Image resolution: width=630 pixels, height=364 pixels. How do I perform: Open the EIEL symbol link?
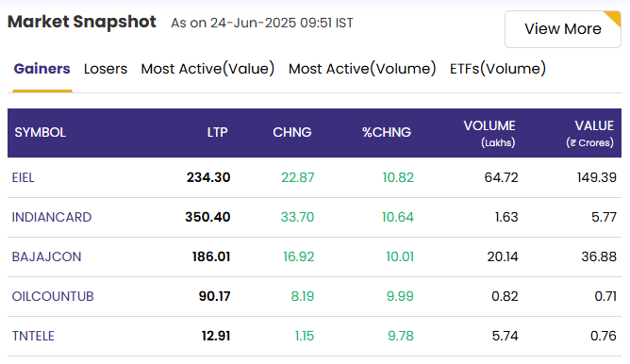point(23,177)
